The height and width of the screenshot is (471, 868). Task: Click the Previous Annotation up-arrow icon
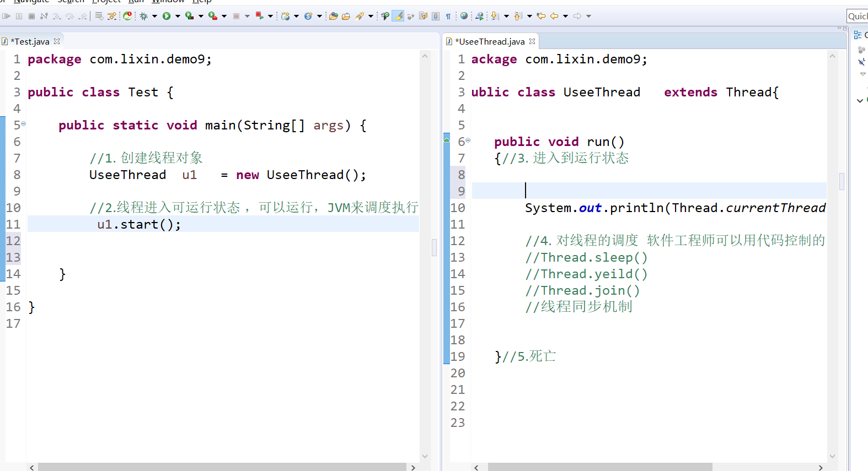click(517, 16)
